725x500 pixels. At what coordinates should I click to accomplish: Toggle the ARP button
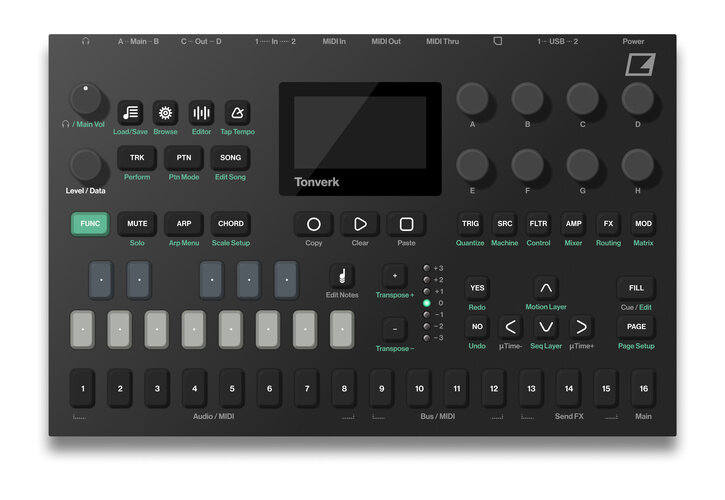184,224
